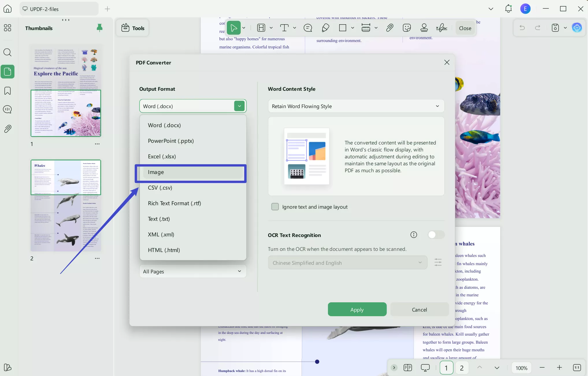Open the comment note tool
This screenshot has width=588, height=376.
coord(308,28)
